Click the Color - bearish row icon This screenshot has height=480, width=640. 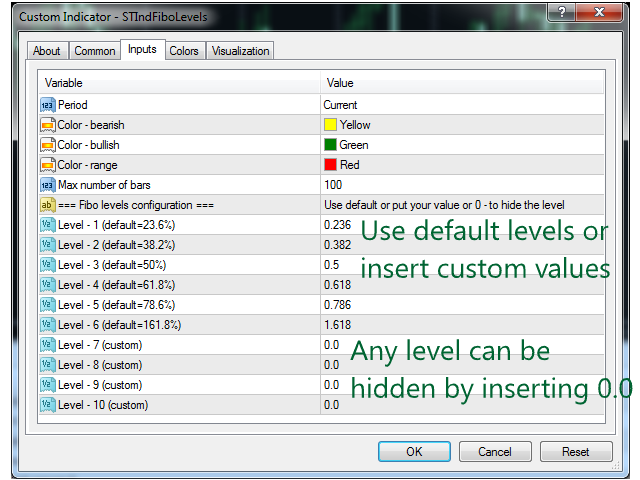pos(48,125)
